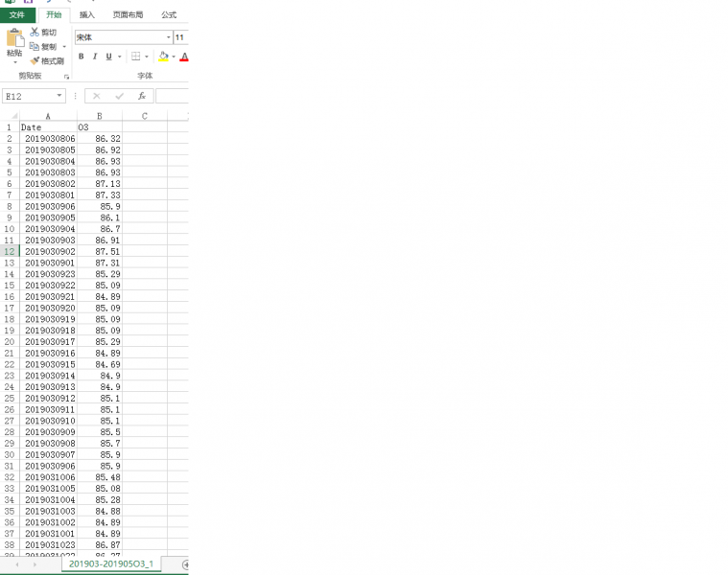Select the Format Painter (格式刷) brush
Viewport: 728px width, 575px height.
[35, 60]
